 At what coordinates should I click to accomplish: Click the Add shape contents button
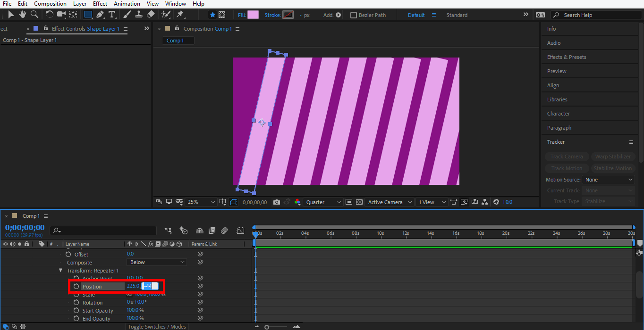338,15
